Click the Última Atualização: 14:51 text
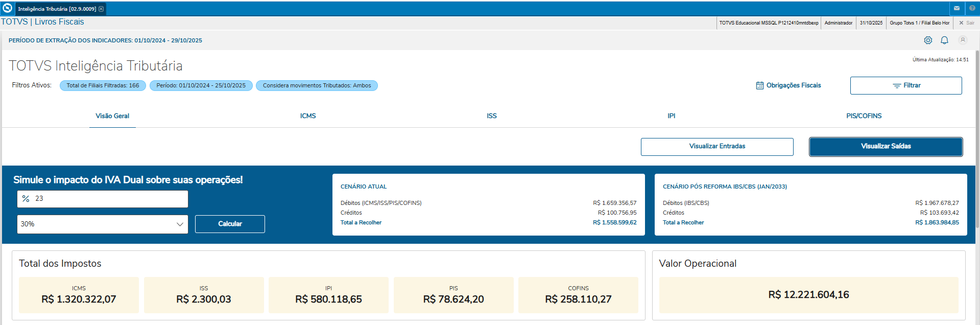The height and width of the screenshot is (325, 980). (x=941, y=60)
